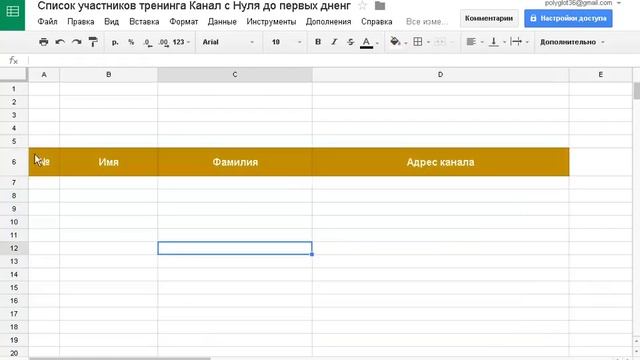
Task: Select row 6 header
Action: click(14, 162)
